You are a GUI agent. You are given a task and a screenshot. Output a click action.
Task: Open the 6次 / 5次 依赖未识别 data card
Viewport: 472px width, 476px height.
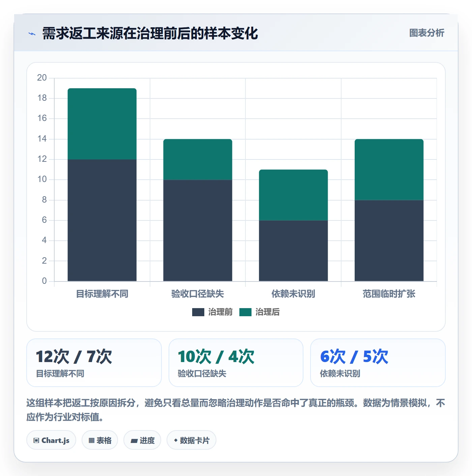[x=378, y=363]
